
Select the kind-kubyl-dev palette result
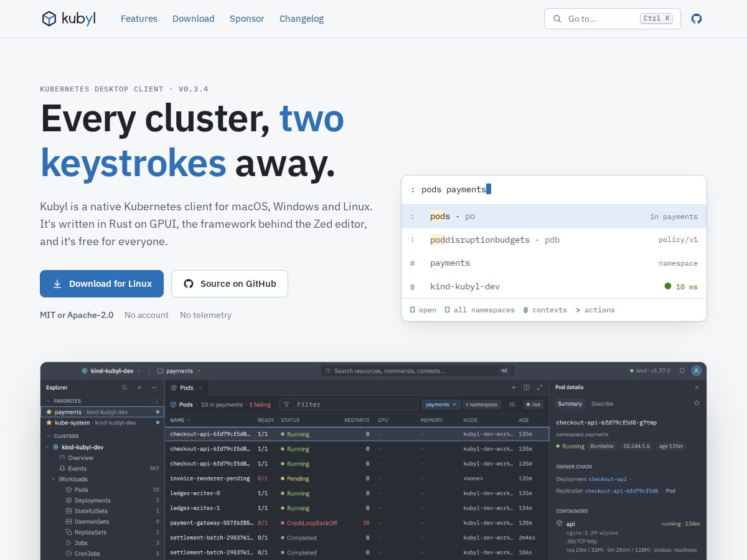(554, 286)
